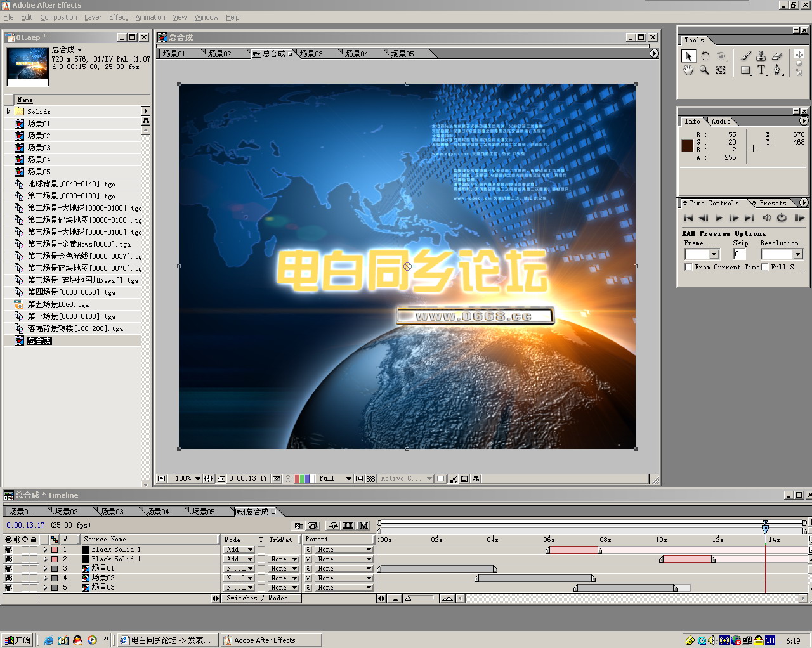Open the Composition menu
Screen dimensions: 812x648
coord(58,17)
